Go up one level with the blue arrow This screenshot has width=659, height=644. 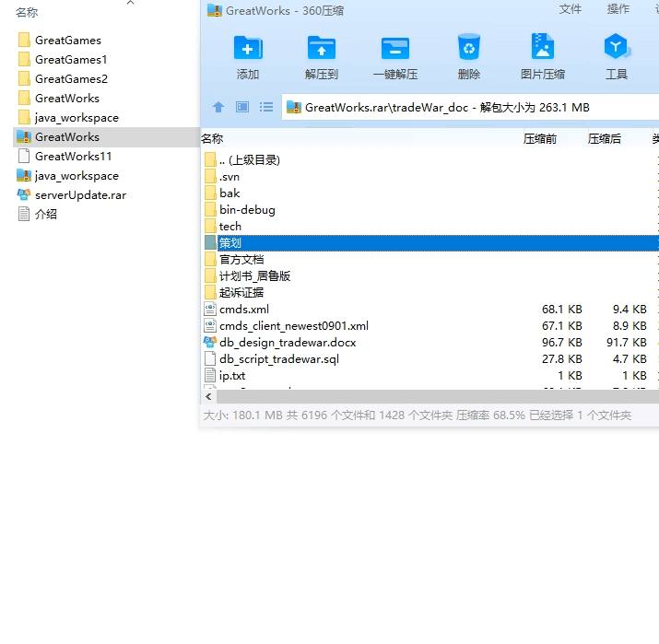coord(218,107)
